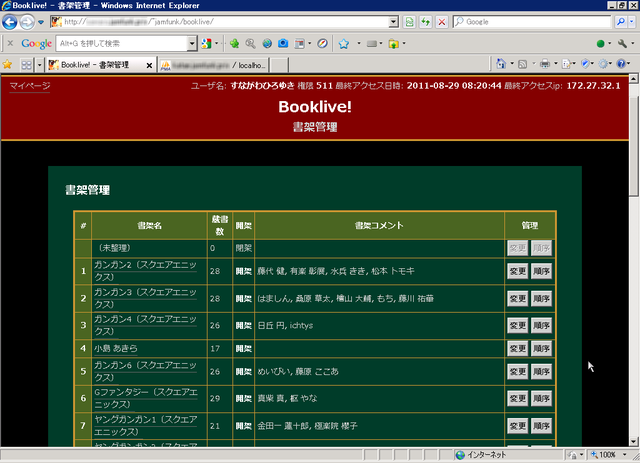Click the インターネット security zone indicator
Image resolution: width=640 pixels, height=463 pixels.
(x=481, y=454)
